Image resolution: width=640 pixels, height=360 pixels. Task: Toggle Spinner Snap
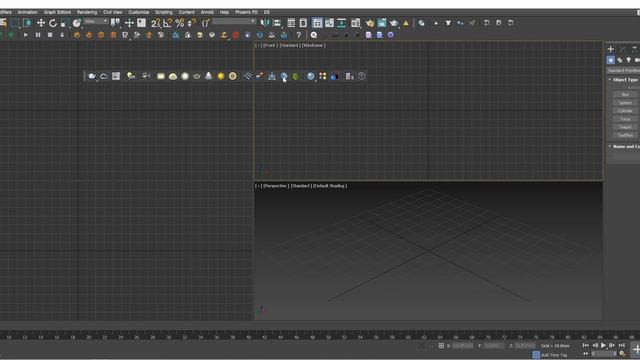(x=191, y=23)
